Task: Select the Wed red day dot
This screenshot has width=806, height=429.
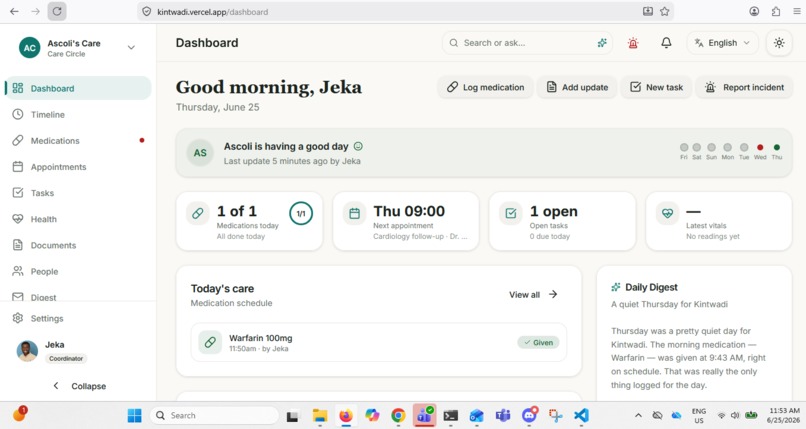Action: point(760,147)
